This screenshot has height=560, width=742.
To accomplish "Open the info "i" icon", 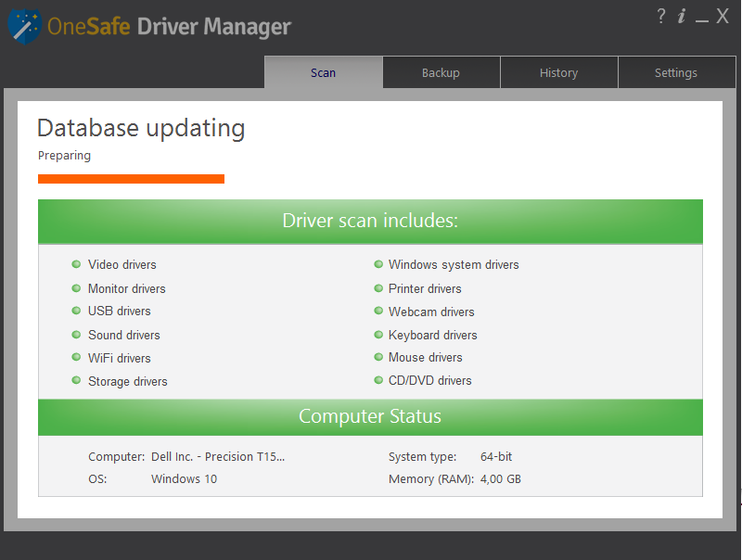I will tap(682, 17).
